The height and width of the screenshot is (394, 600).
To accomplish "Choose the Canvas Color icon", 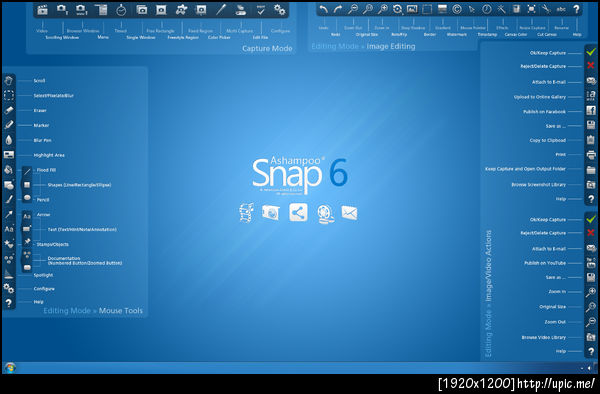I will click(x=517, y=9).
